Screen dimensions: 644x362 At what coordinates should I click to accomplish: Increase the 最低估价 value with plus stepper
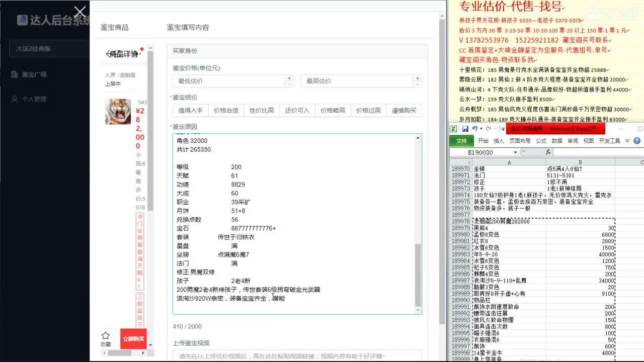click(289, 78)
